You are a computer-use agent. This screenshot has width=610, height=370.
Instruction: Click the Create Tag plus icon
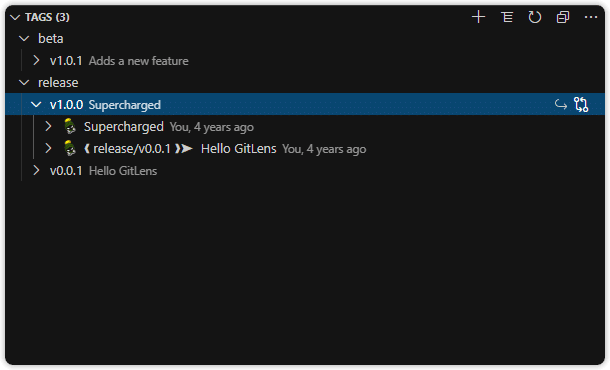[478, 17]
